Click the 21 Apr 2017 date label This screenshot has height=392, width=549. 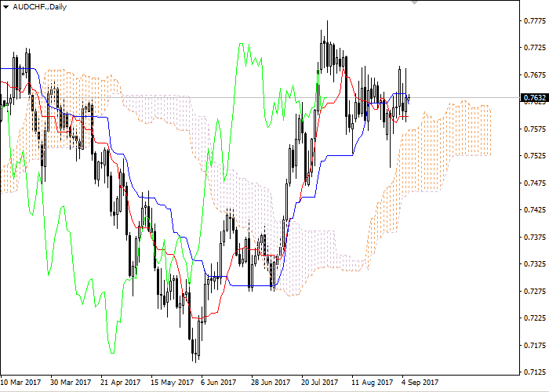(x=121, y=383)
